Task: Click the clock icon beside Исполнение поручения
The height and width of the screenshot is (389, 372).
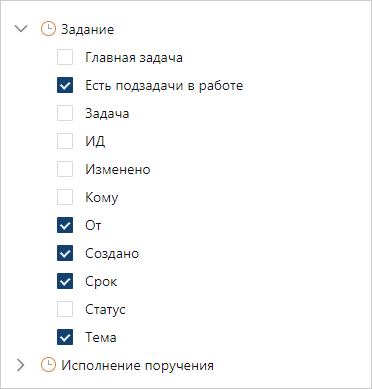Action: click(48, 365)
